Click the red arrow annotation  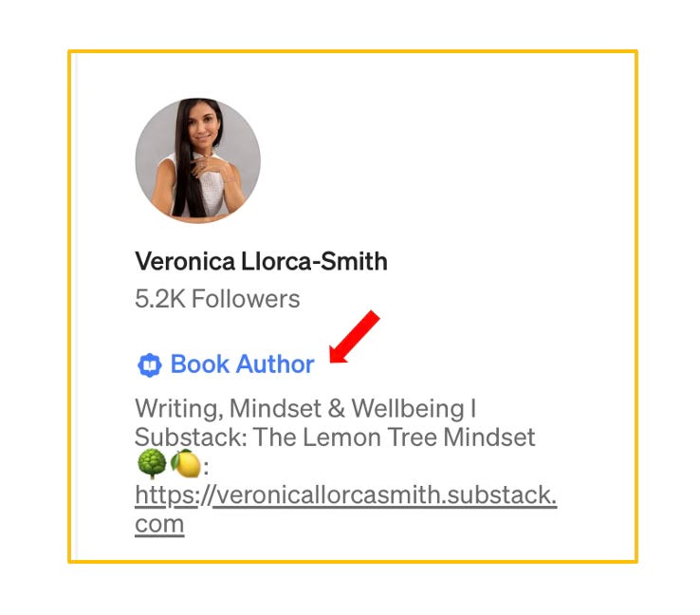pos(355,337)
